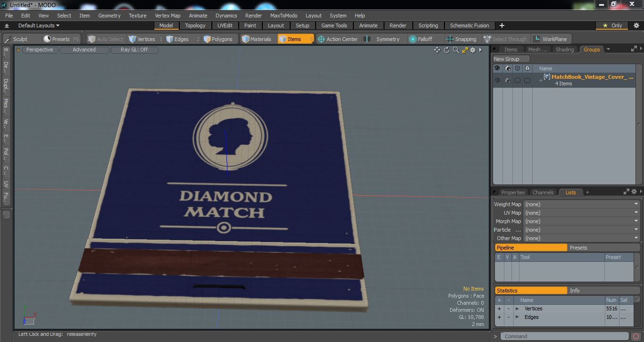Open the Weight Map dropdown
Image resolution: width=644 pixels, height=342 pixels.
(x=581, y=204)
